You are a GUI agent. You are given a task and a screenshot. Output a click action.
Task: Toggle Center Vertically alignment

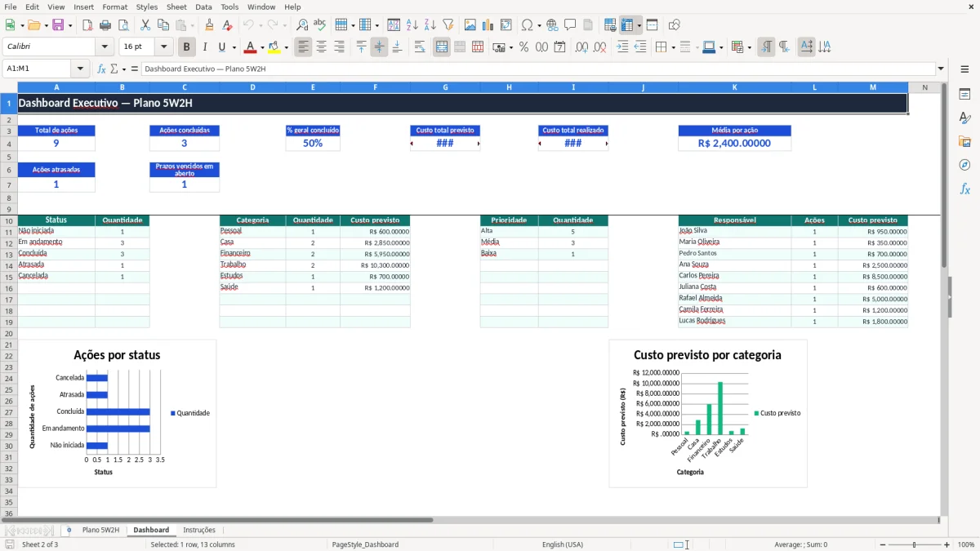coord(379,47)
